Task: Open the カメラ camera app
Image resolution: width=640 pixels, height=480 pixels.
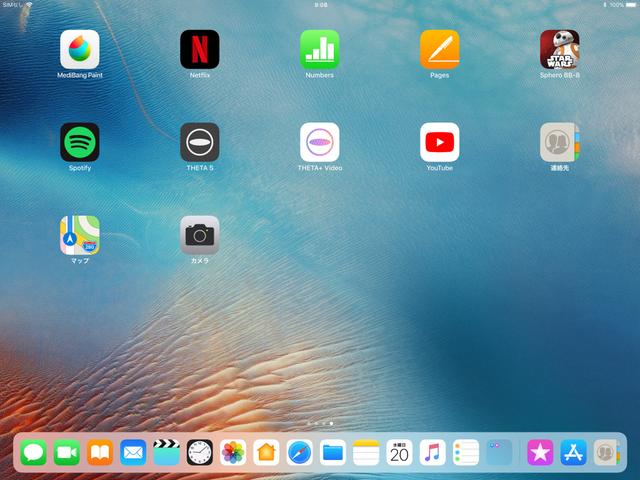Action: [x=200, y=235]
